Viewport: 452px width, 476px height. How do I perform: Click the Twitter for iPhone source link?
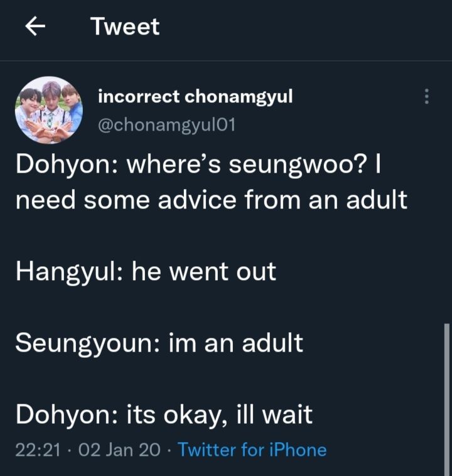[x=252, y=450]
